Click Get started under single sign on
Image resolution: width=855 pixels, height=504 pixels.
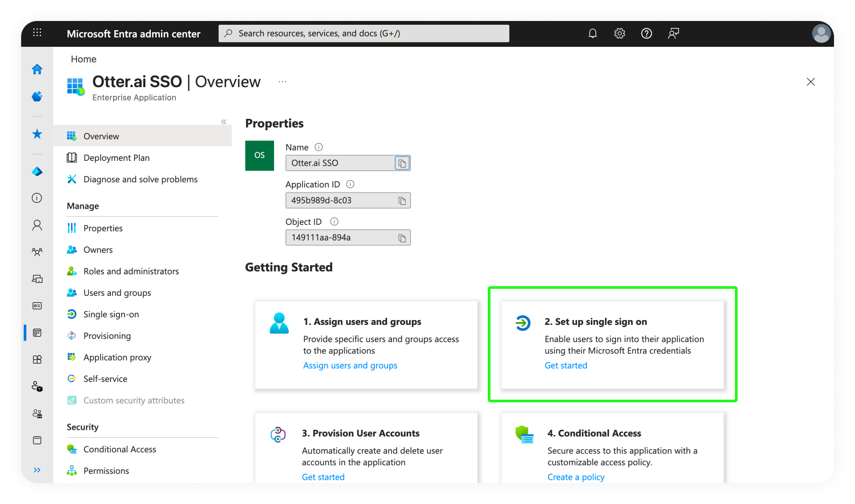coord(565,366)
